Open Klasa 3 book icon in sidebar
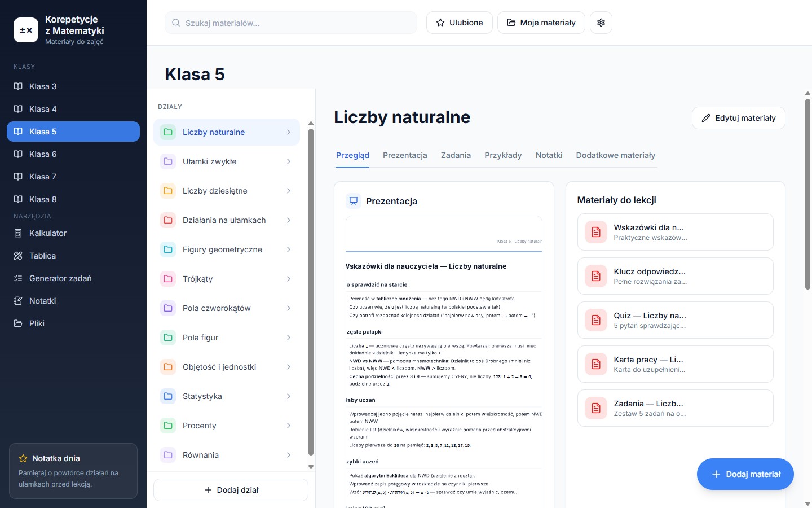The image size is (812, 508). click(18, 86)
